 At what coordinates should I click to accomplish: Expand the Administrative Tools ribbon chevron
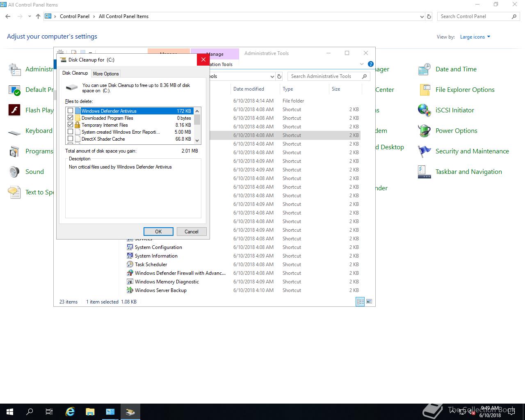point(362,64)
